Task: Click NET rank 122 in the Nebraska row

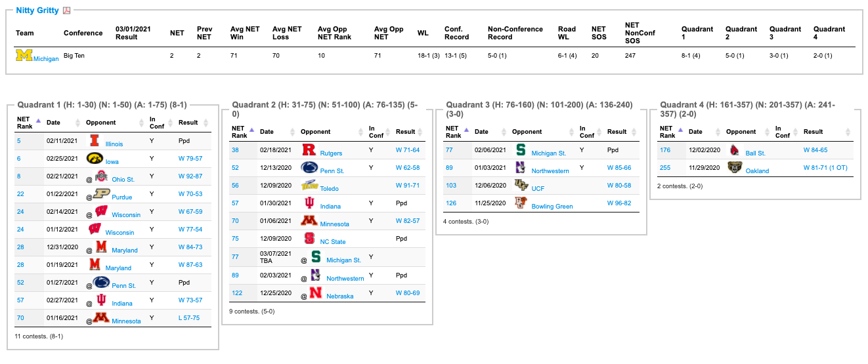Action: pyautogui.click(x=236, y=293)
